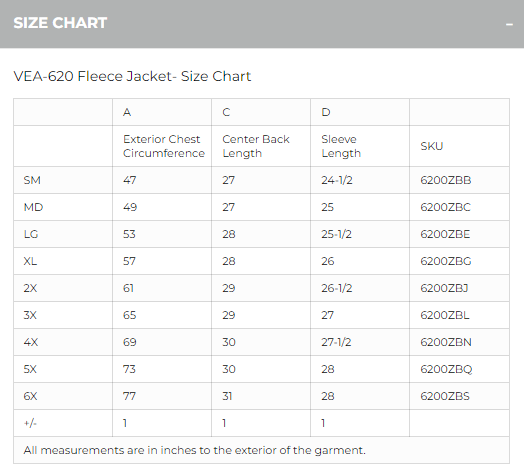
Task: Click SKU 6200ZBB in SM row
Action: click(x=445, y=180)
